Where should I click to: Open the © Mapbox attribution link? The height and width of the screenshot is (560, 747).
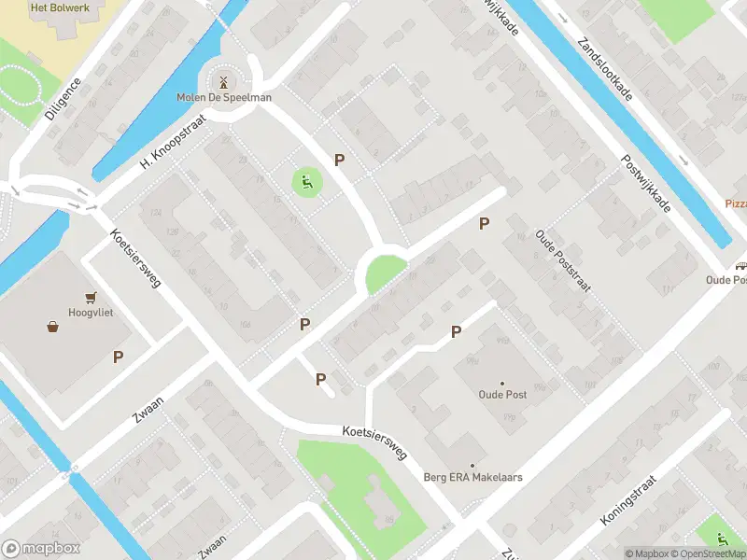click(646, 553)
